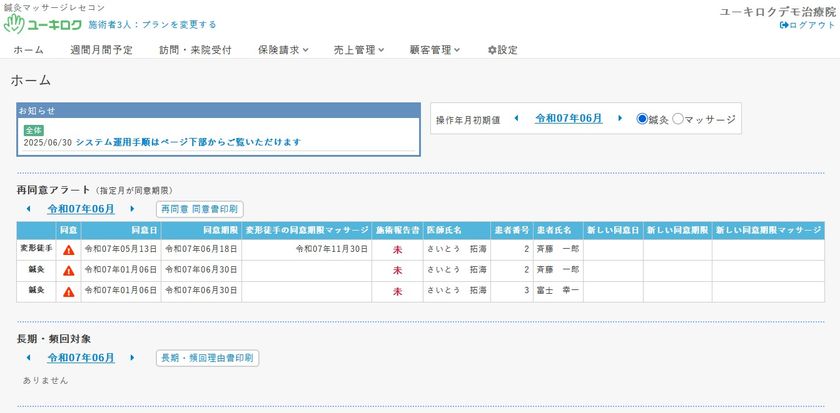Expand the 保険請求 dropdown menu
Image resolution: width=840 pixels, height=413 pixels.
[283, 50]
